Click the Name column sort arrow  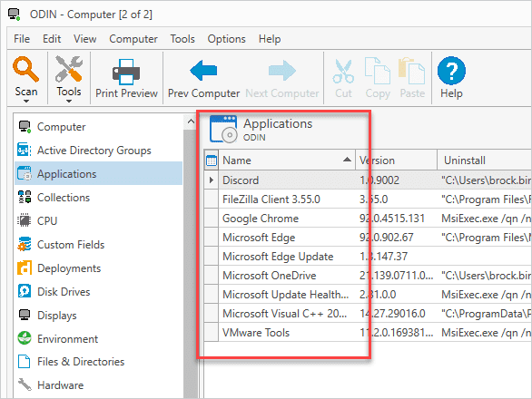347,160
